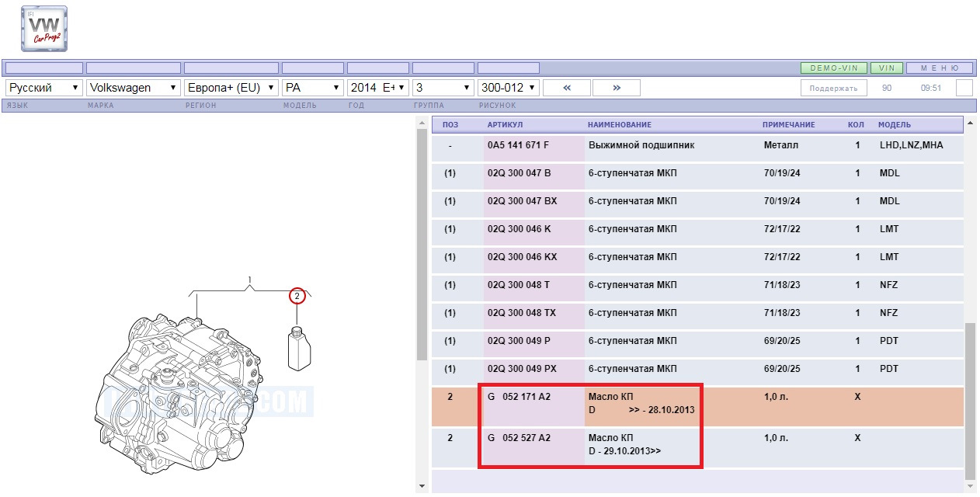
Task: Open the МЕНЮ button
Action: [940, 68]
